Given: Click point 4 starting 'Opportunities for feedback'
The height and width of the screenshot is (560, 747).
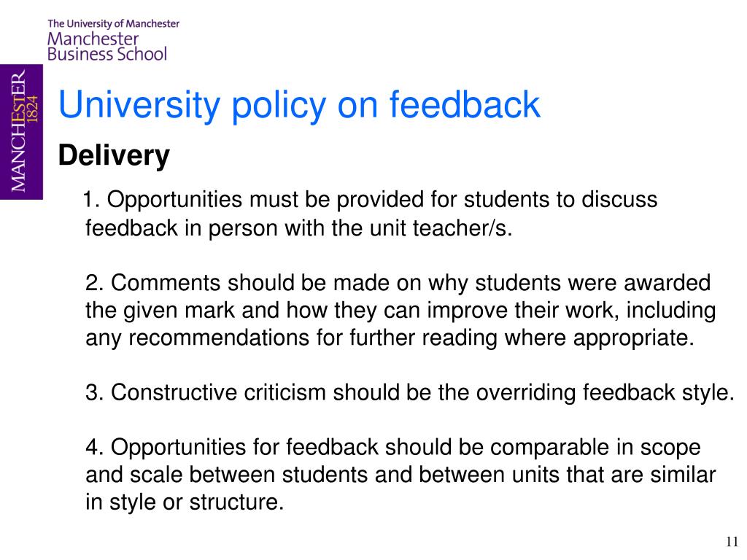Looking at the screenshot, I should (400, 475).
